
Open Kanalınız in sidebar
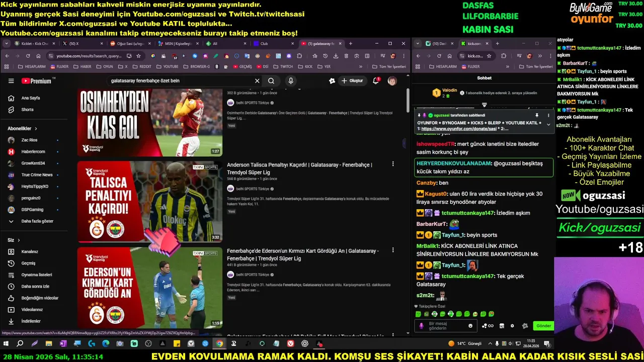(30, 252)
